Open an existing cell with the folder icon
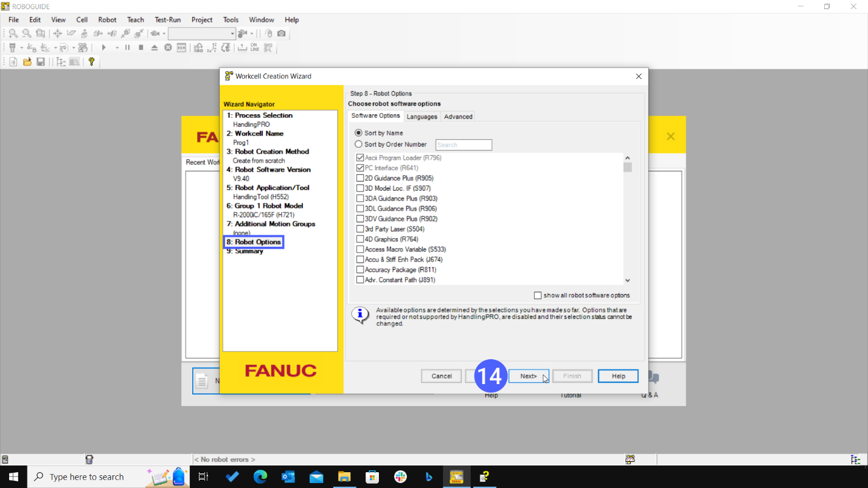The height and width of the screenshot is (488, 868). (x=27, y=61)
